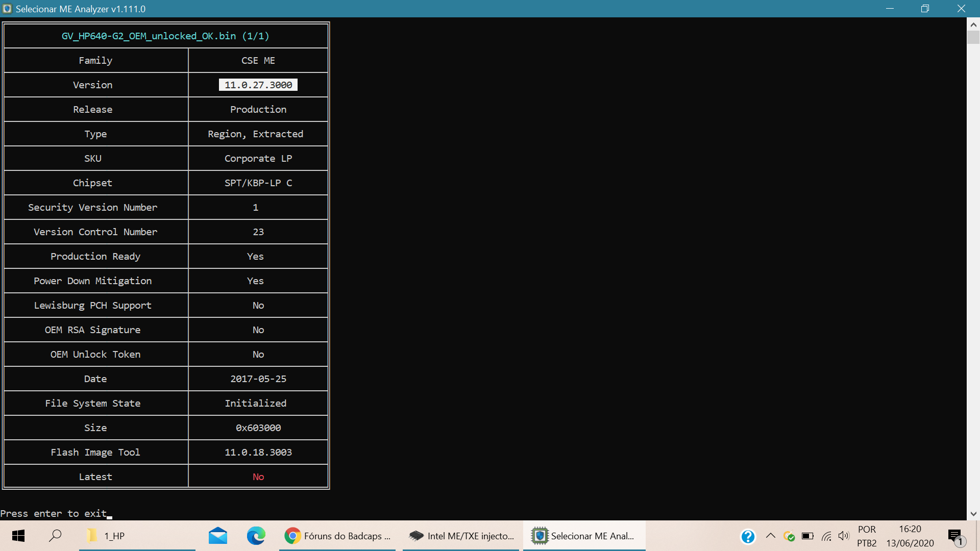The width and height of the screenshot is (980, 551).
Task: Click the blue help question-mark tray icon
Action: pyautogui.click(x=748, y=536)
